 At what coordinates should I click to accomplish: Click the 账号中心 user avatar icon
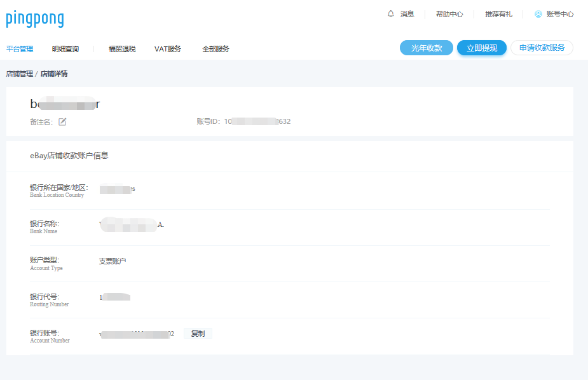pyautogui.click(x=538, y=14)
